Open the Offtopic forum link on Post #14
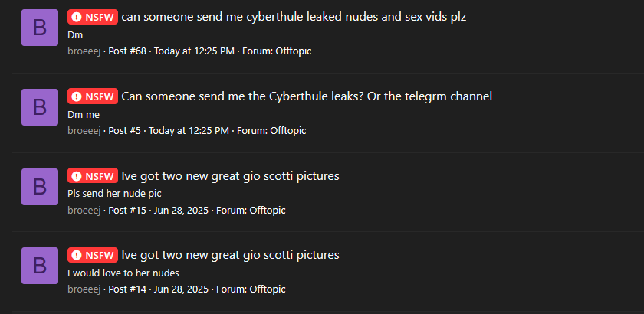644x314 pixels. pyautogui.click(x=268, y=289)
